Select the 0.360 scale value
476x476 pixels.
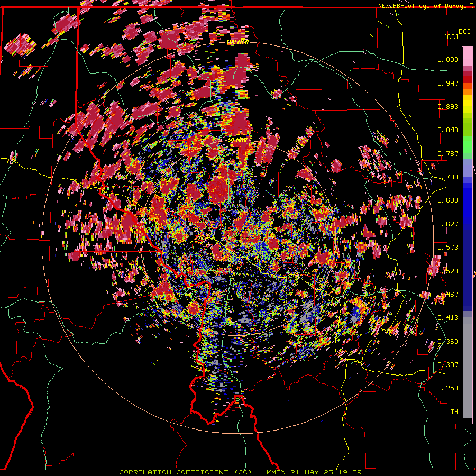coord(448,342)
